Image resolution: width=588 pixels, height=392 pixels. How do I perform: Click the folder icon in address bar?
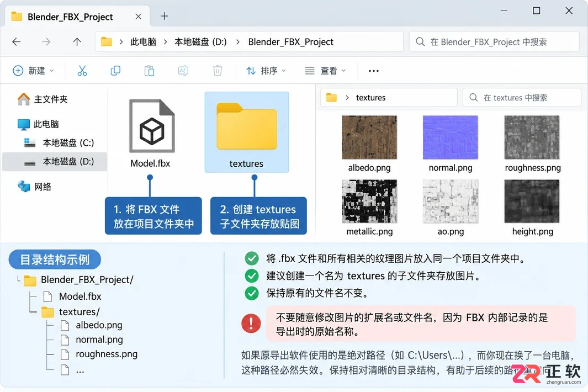click(x=107, y=41)
